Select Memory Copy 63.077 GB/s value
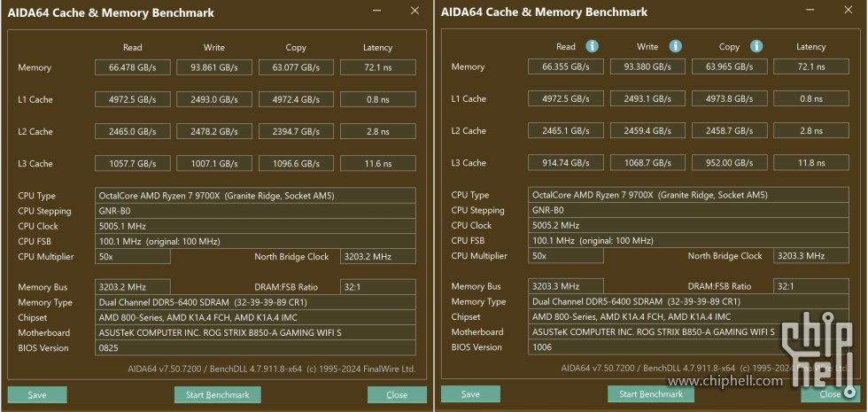This screenshot has height=412, width=868. click(296, 67)
